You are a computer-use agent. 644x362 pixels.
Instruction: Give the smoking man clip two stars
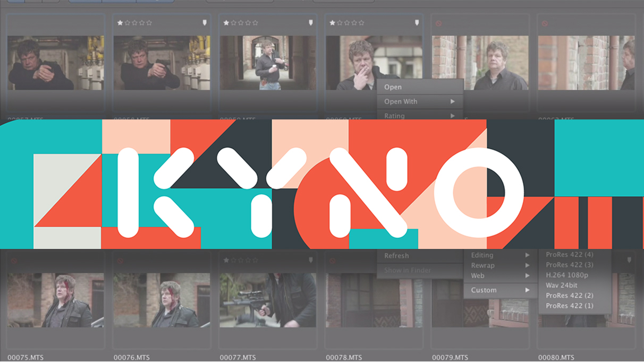coord(340,23)
